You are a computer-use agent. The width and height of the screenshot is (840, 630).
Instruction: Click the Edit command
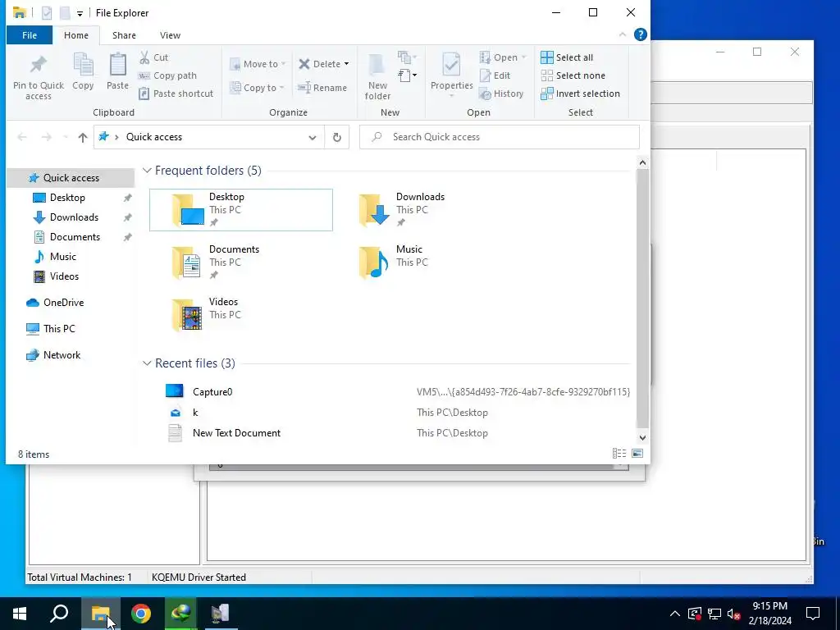tap(495, 75)
